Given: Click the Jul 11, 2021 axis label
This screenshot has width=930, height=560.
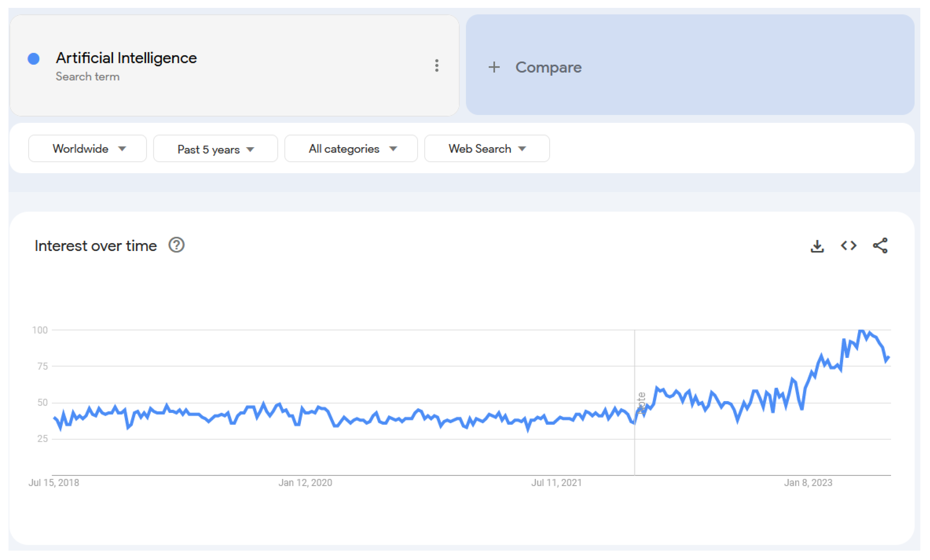Looking at the screenshot, I should 556,483.
